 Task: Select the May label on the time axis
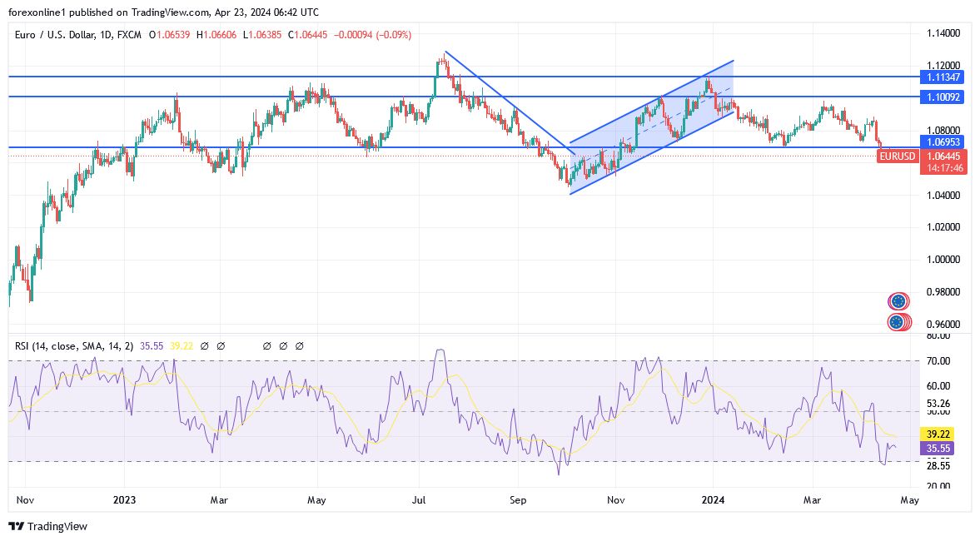(x=908, y=500)
